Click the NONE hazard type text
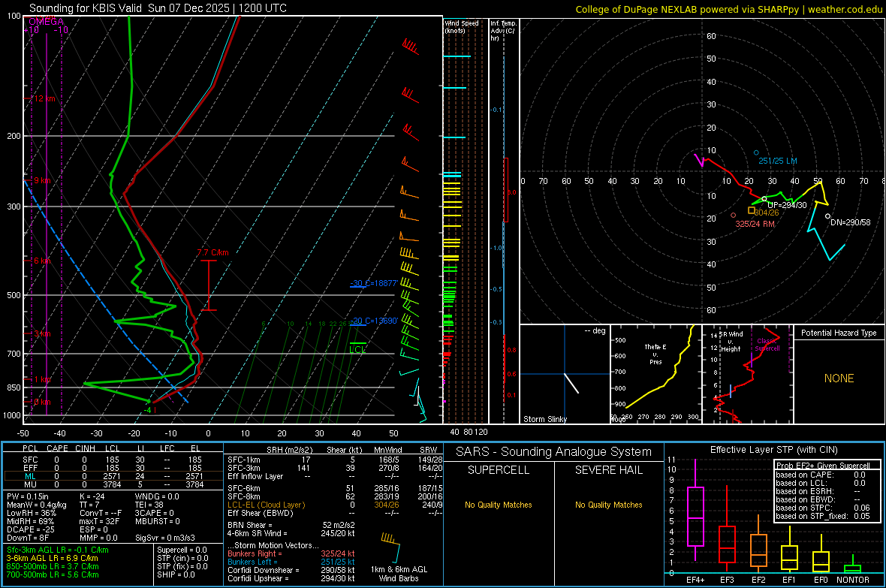This screenshot has width=886, height=588. pyautogui.click(x=839, y=378)
